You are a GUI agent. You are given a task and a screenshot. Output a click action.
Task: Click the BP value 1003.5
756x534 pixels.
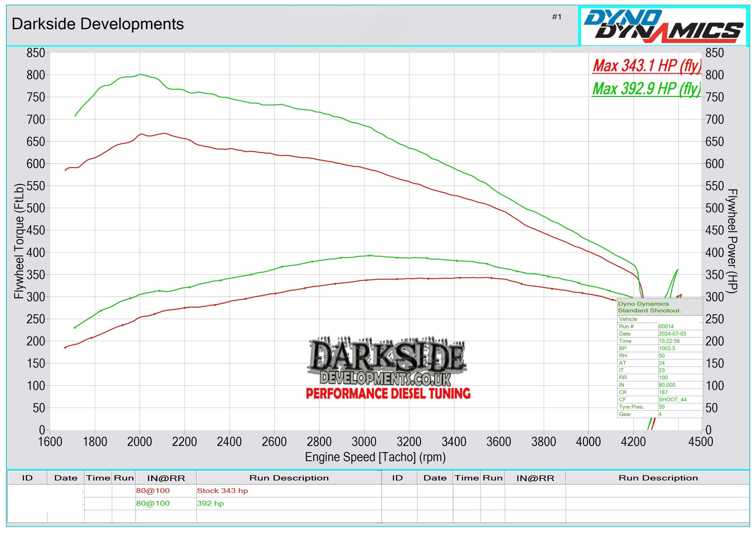[667, 348]
